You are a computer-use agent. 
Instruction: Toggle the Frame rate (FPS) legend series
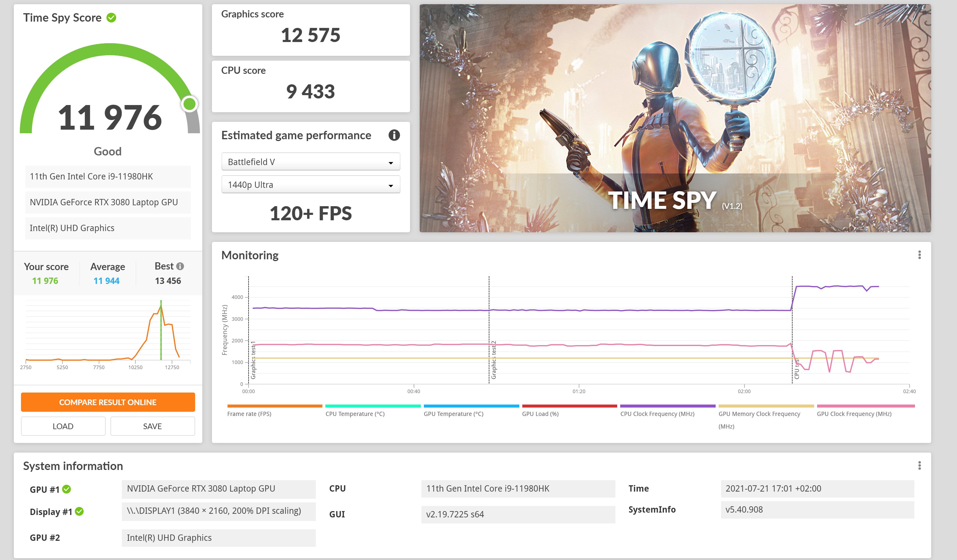pyautogui.click(x=249, y=414)
